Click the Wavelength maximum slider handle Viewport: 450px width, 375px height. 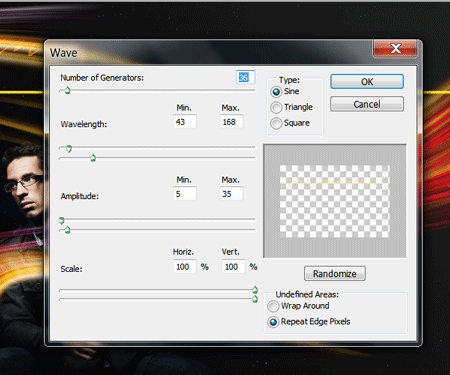pyautogui.click(x=93, y=158)
